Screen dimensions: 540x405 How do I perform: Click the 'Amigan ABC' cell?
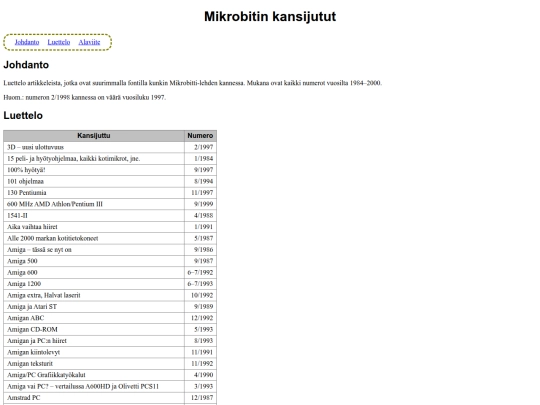(94, 318)
